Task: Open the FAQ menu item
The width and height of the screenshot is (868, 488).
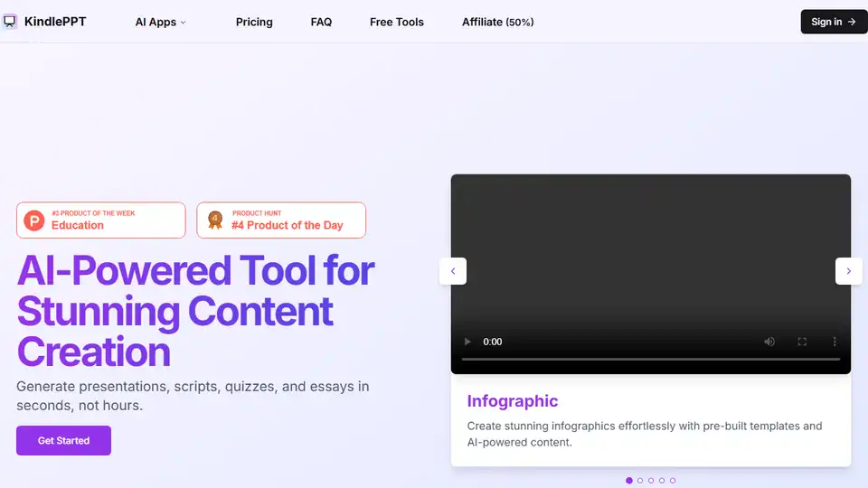Action: [321, 22]
